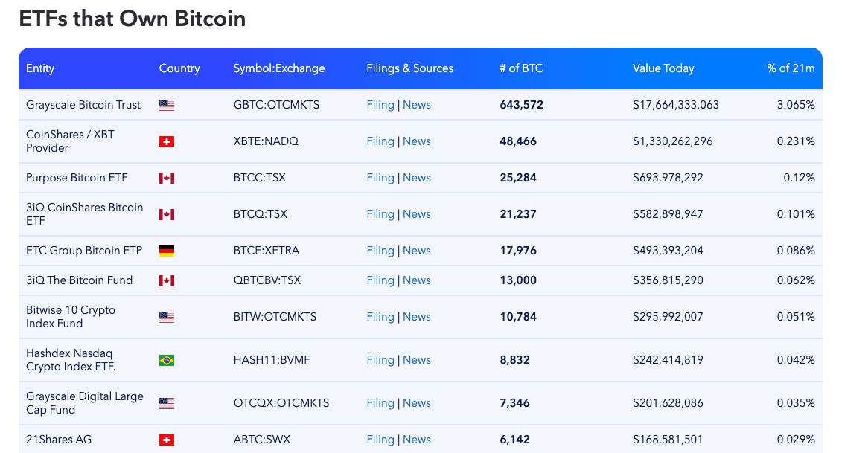Open the News link for ETC Group Bitcoin ETP

coord(417,251)
